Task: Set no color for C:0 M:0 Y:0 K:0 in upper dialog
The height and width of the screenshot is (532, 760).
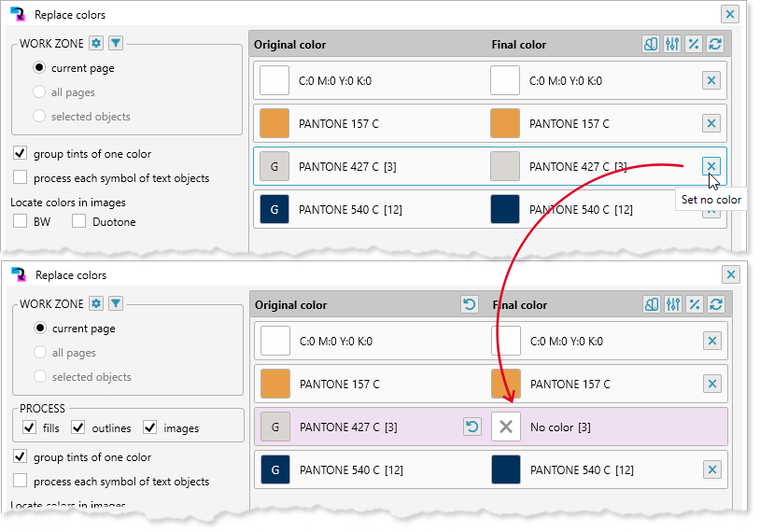Action: pos(711,80)
